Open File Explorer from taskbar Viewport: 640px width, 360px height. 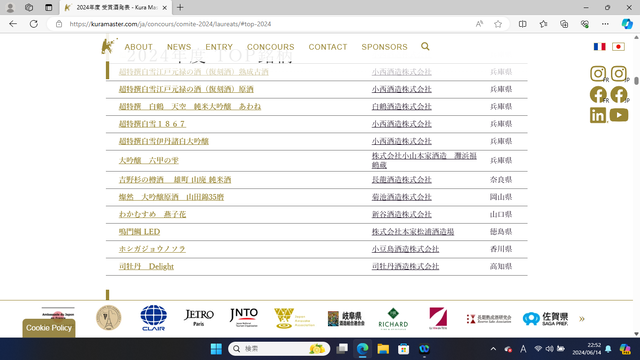click(x=383, y=349)
